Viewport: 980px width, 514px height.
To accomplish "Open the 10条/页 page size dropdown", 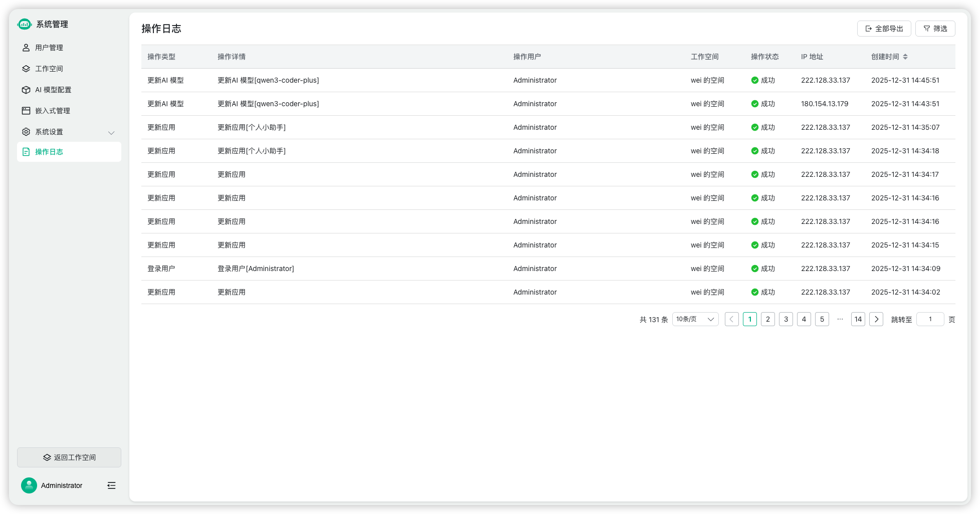I will 695,319.
